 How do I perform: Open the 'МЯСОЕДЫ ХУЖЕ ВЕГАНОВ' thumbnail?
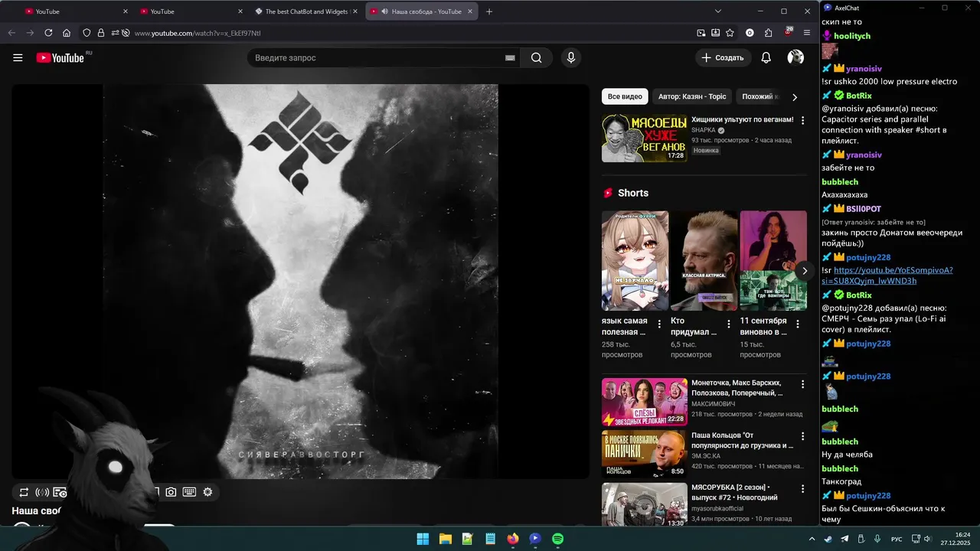coord(644,139)
